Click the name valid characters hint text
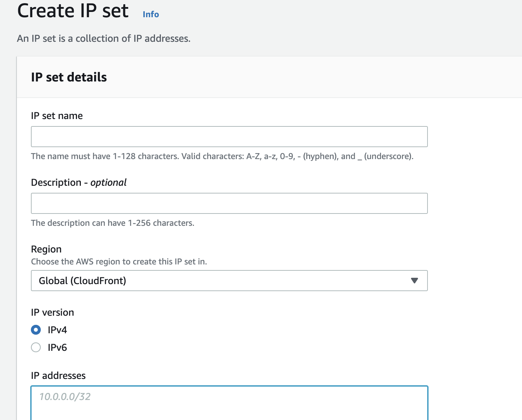 (x=222, y=156)
